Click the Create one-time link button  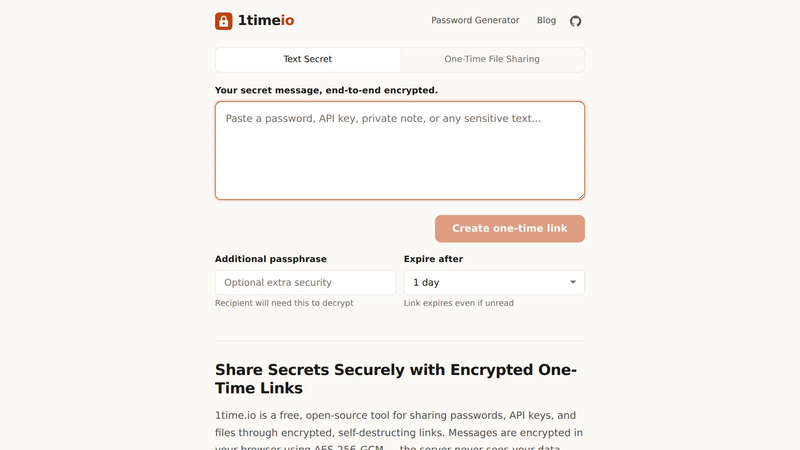coord(510,229)
